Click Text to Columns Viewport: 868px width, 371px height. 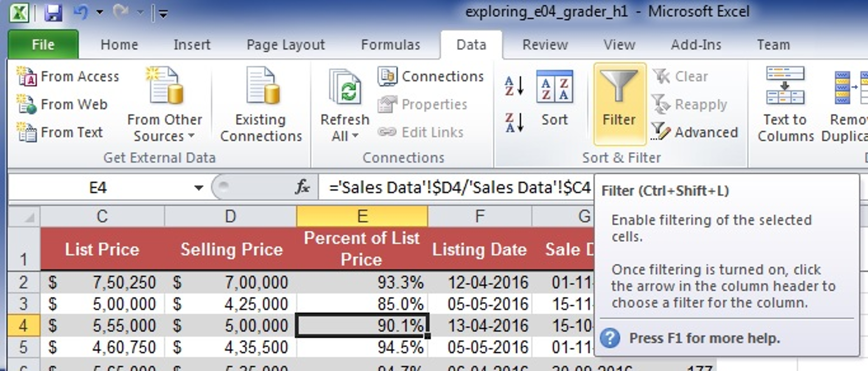[785, 105]
